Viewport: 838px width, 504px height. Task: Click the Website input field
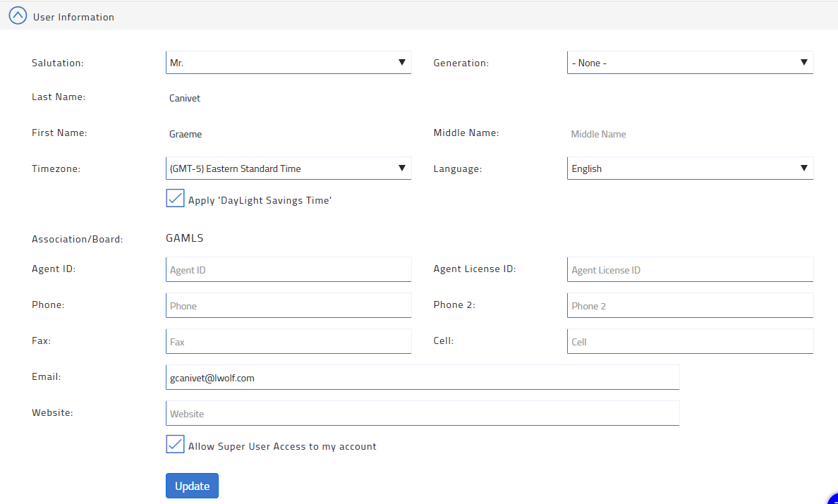(422, 413)
